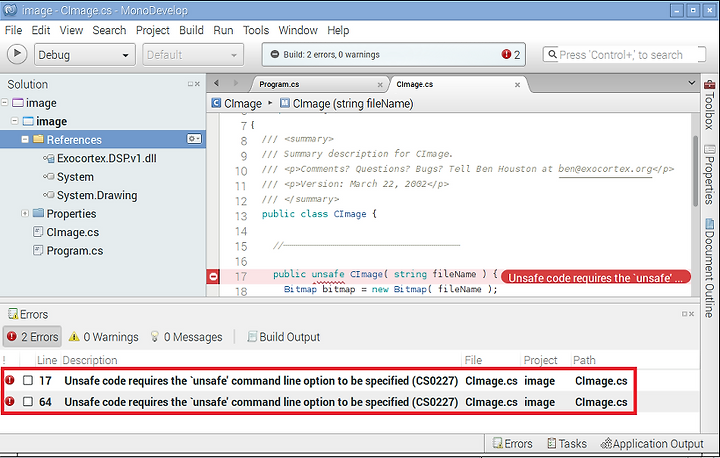The image size is (720, 458).
Task: Close the Program.cs tab
Action: pyautogui.click(x=380, y=85)
